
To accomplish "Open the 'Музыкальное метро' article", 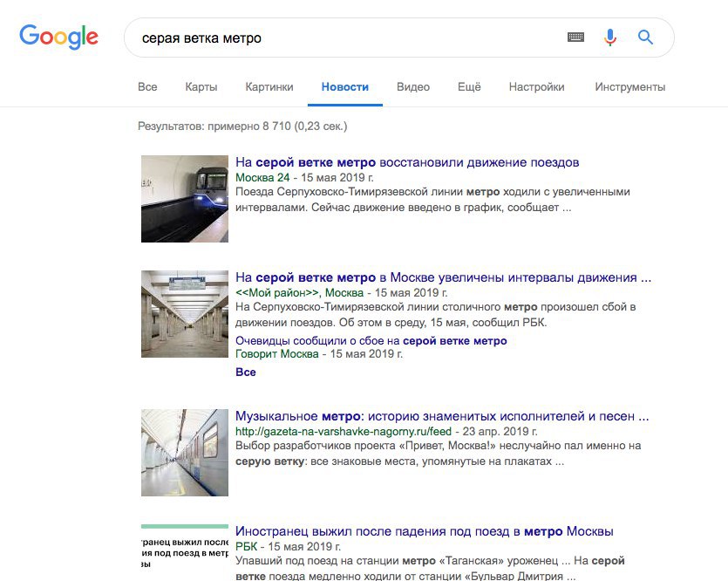I will [x=442, y=415].
